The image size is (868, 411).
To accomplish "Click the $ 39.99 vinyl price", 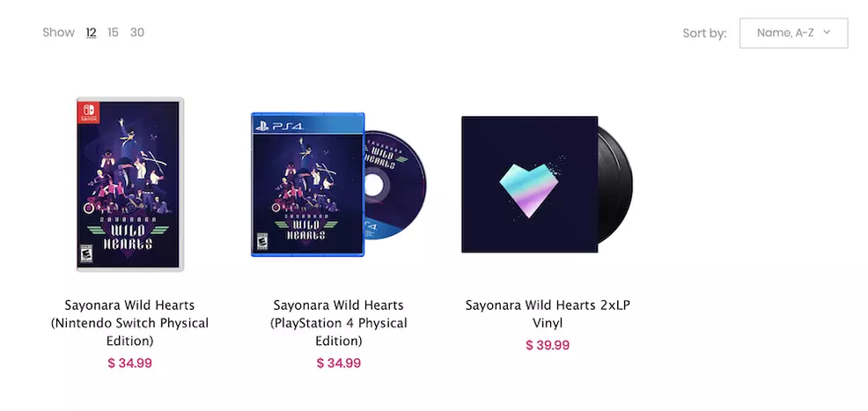I will point(548,345).
